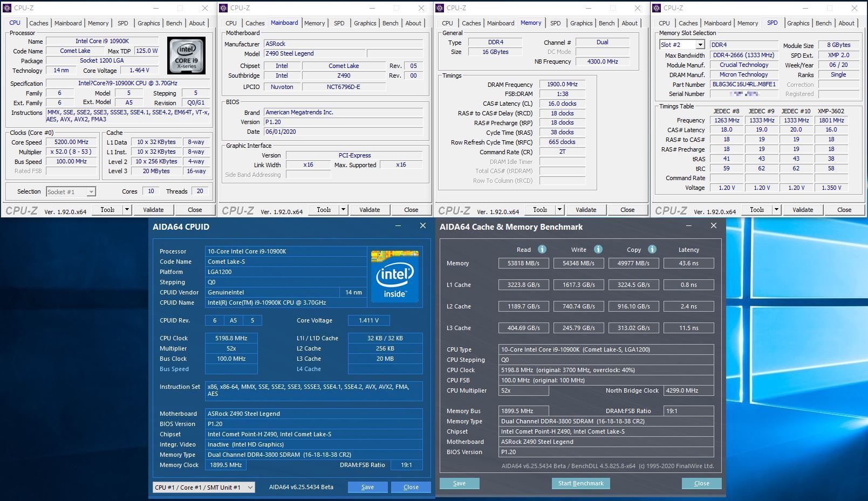Minimize the AIDA64 Cache & Memory Benchmark window
The width and height of the screenshot is (868, 501).
688,226
